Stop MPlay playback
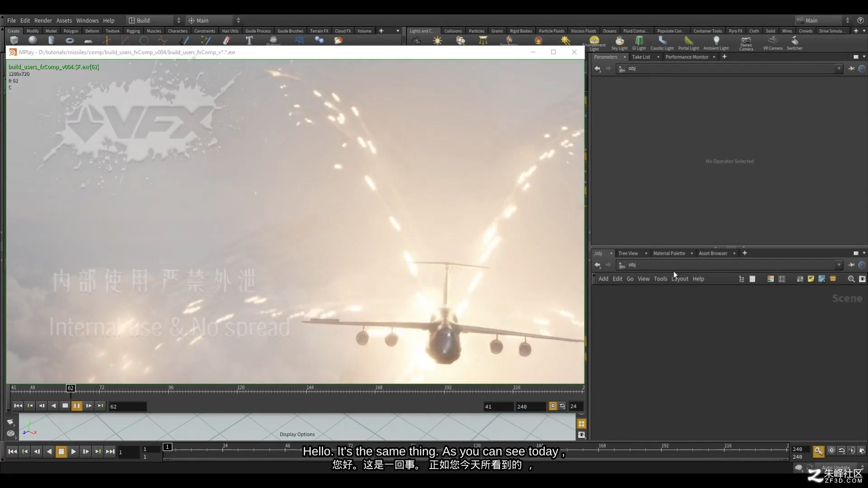Screen dimensions: 868x488 [65, 406]
